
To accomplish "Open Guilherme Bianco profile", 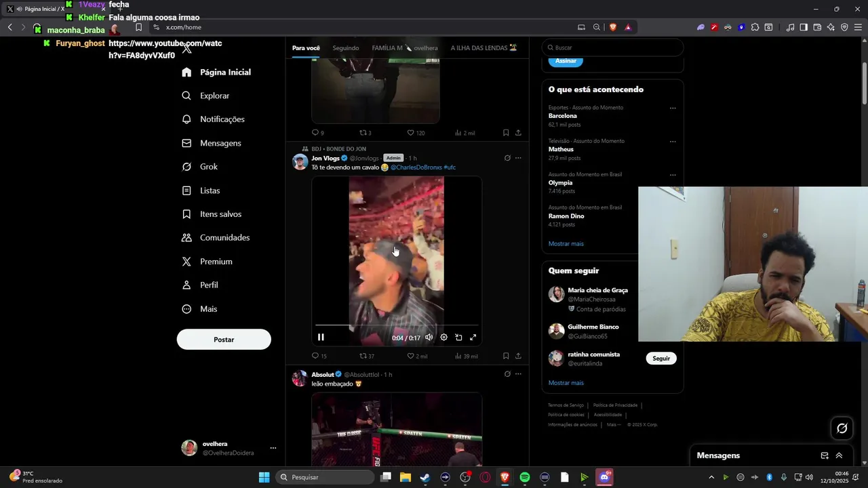I will 593,327.
